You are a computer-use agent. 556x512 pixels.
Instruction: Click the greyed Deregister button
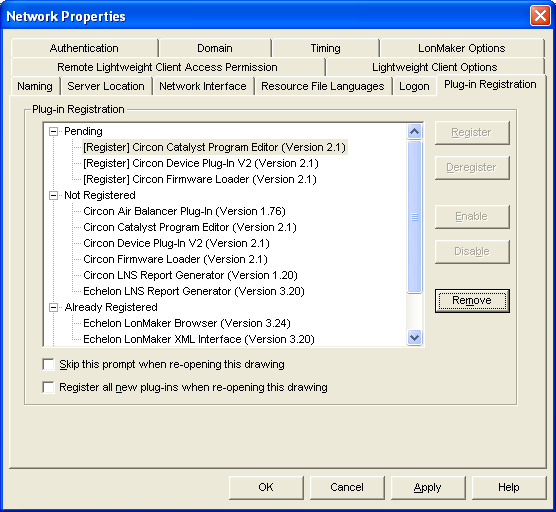[x=472, y=167]
